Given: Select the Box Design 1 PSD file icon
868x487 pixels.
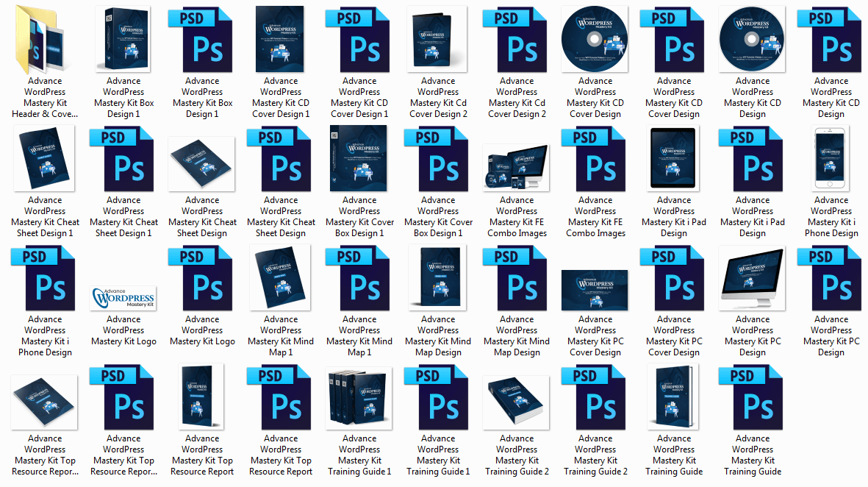Looking at the screenshot, I should (x=200, y=40).
